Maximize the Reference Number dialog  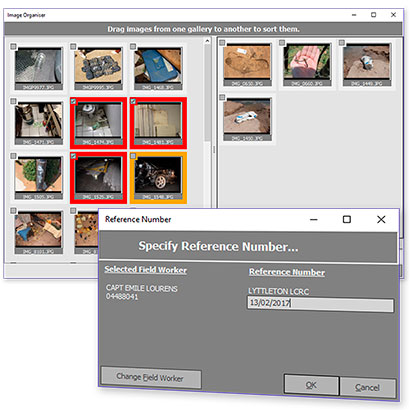(x=347, y=219)
